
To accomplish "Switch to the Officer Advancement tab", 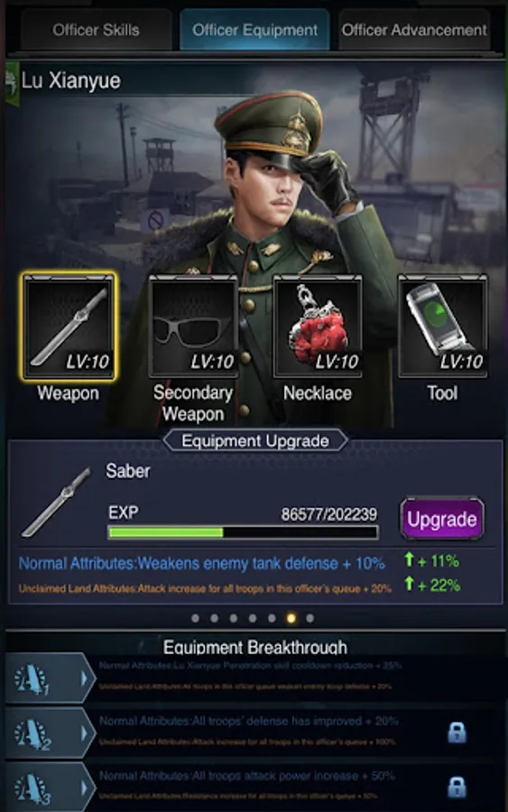I will tap(414, 30).
